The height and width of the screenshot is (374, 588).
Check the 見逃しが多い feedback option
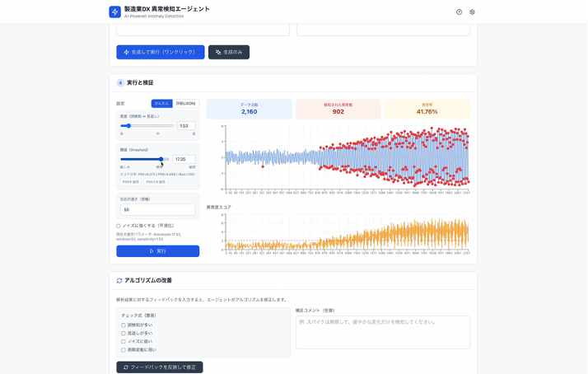(x=124, y=333)
